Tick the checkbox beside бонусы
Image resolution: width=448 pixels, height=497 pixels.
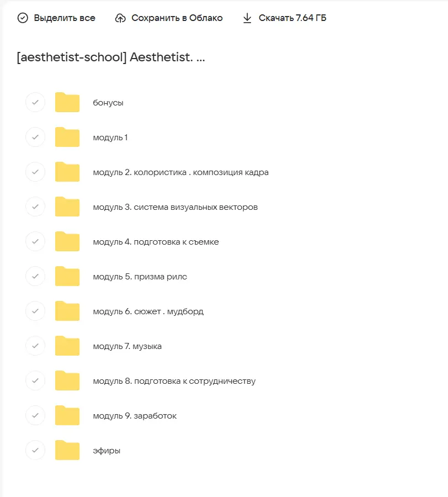[35, 103]
